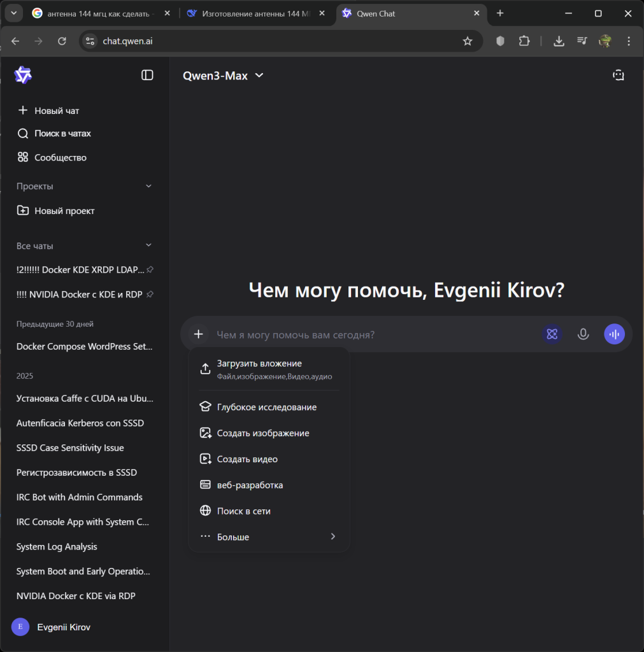Open the temporary chat icon at top right
This screenshot has height=652, width=644.
pyautogui.click(x=618, y=75)
